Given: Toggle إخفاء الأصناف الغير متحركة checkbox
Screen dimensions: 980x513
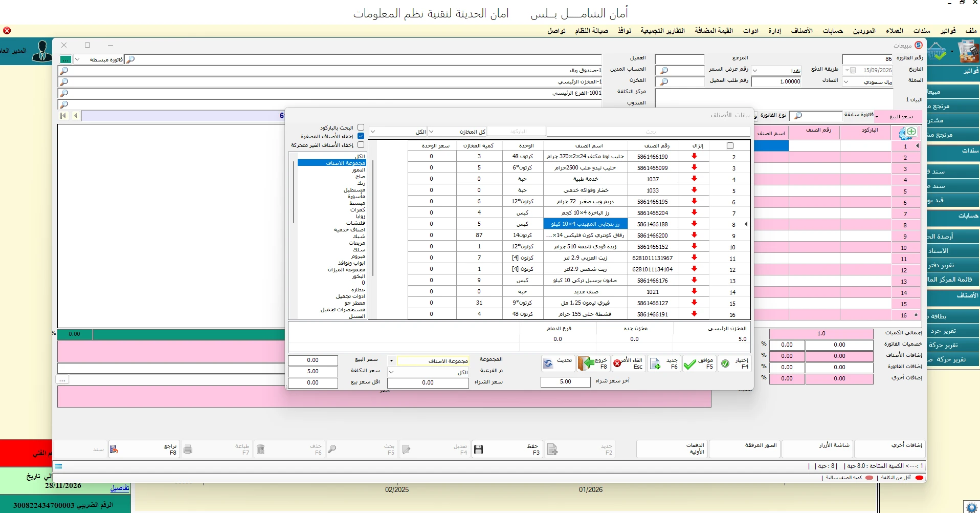Looking at the screenshot, I should (361, 145).
